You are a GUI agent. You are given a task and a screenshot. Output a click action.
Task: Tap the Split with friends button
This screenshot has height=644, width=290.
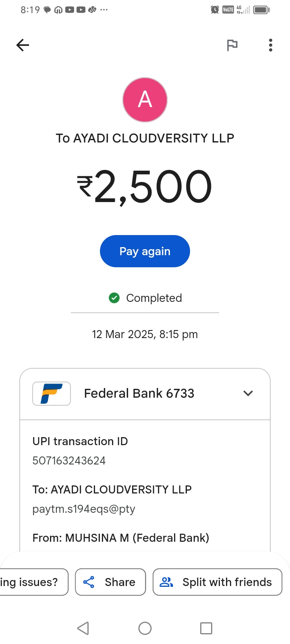point(217,582)
